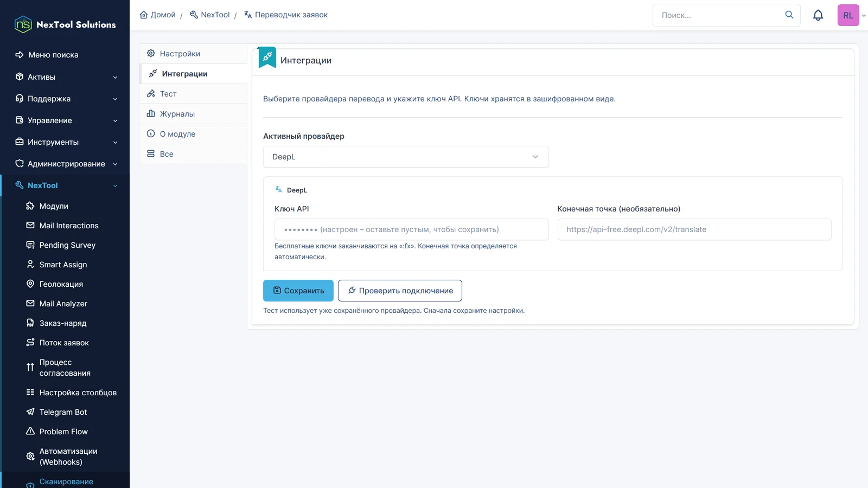Open the Активный провайдер DeepL dropdown
This screenshot has height=488, width=868.
(x=406, y=157)
